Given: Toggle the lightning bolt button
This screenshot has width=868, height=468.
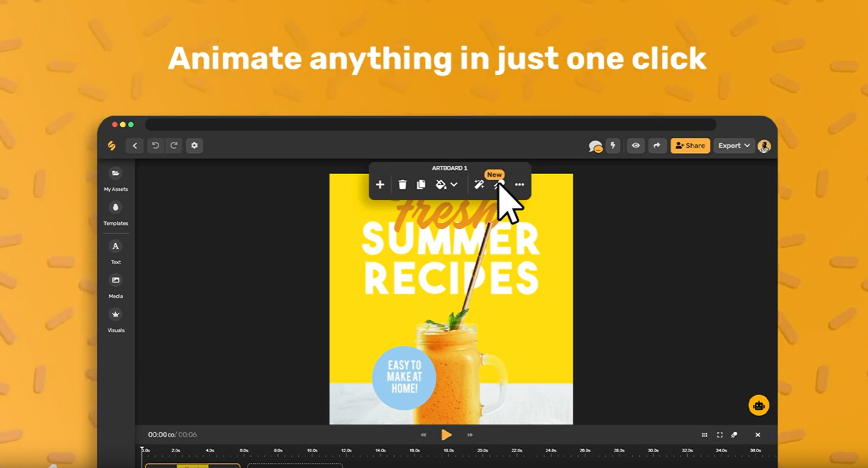Looking at the screenshot, I should pos(613,145).
